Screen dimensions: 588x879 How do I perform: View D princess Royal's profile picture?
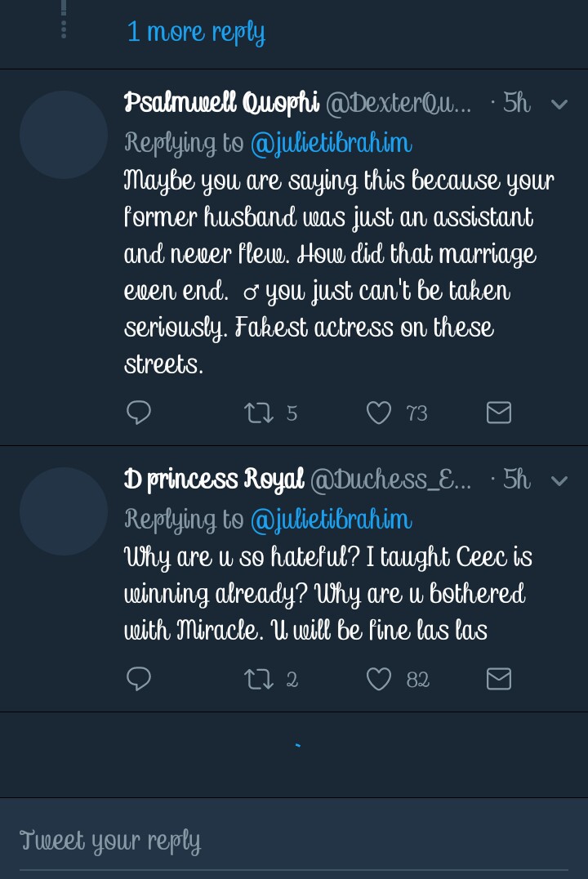click(x=64, y=511)
